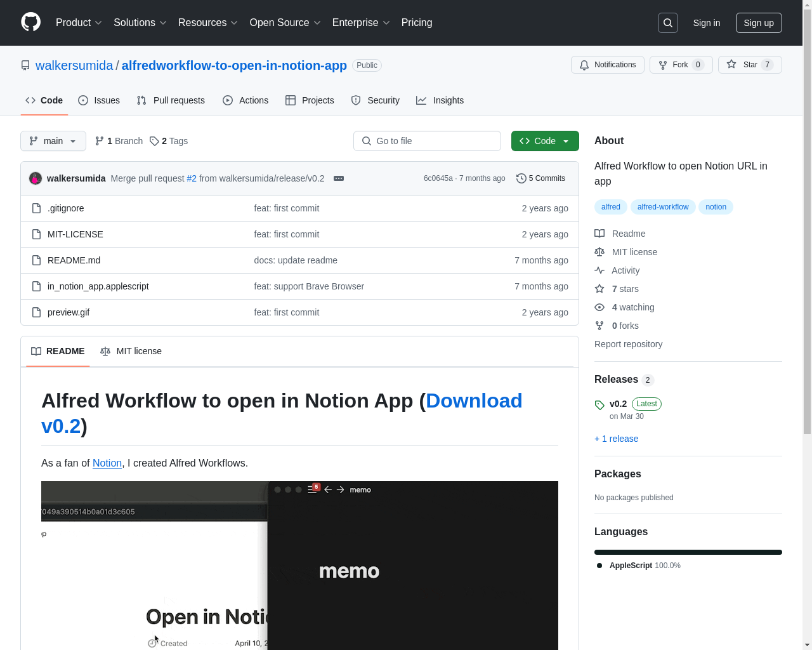Click the Sign up button

[759, 23]
